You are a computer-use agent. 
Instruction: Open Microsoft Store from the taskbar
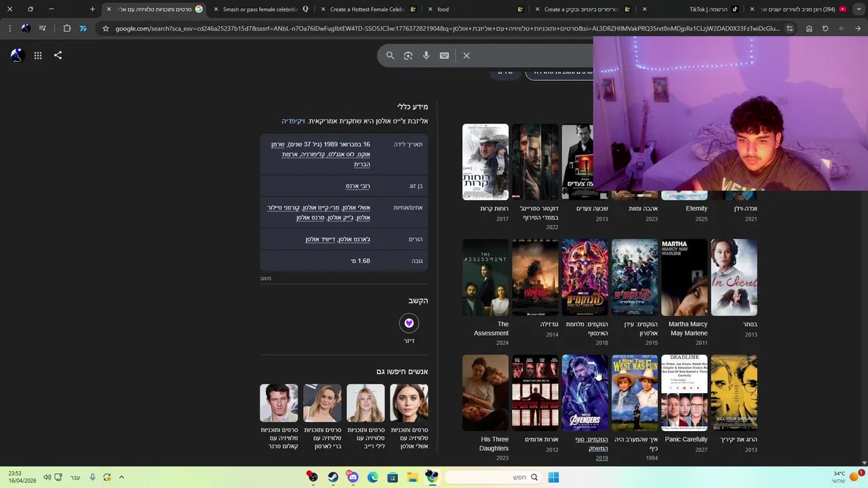392,477
